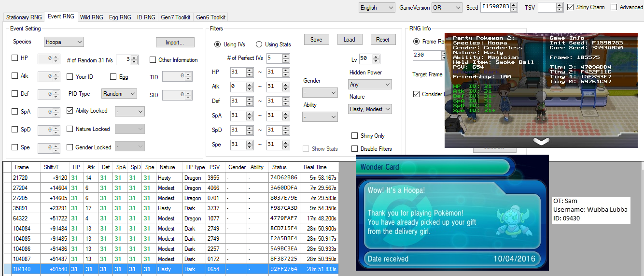Check the Gender Locked checkbox
Viewport: 644px width, 276px height.
coord(70,147)
